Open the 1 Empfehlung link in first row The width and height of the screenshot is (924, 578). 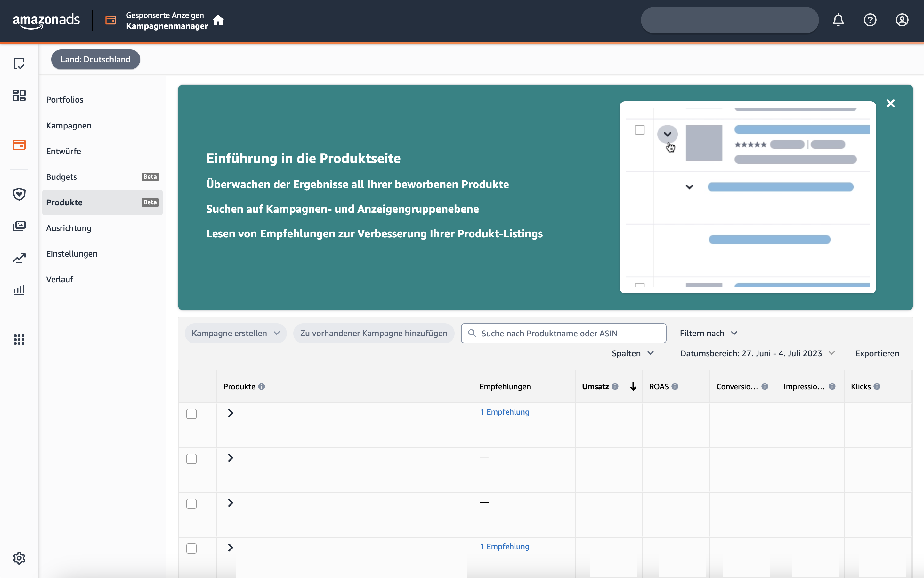[x=505, y=412]
